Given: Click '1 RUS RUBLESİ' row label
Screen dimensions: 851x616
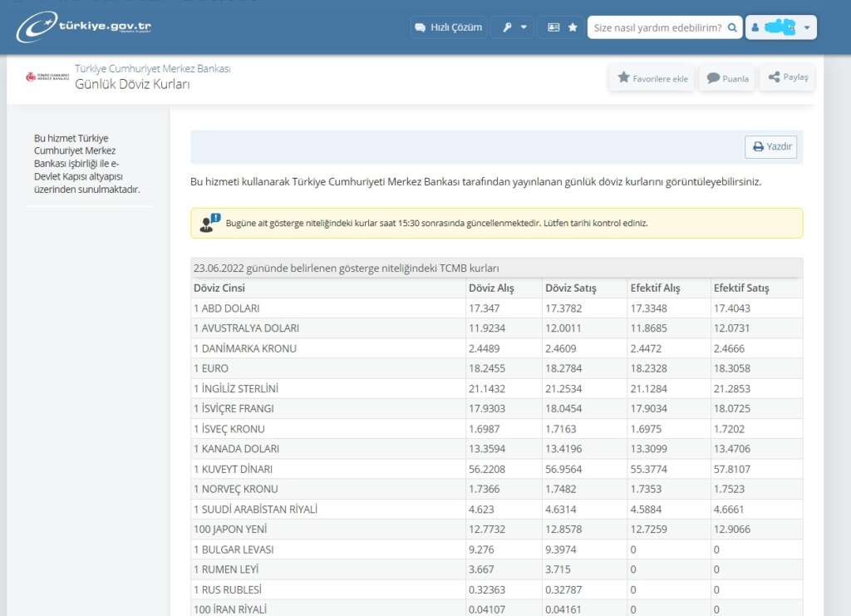Looking at the screenshot, I should point(228,589).
